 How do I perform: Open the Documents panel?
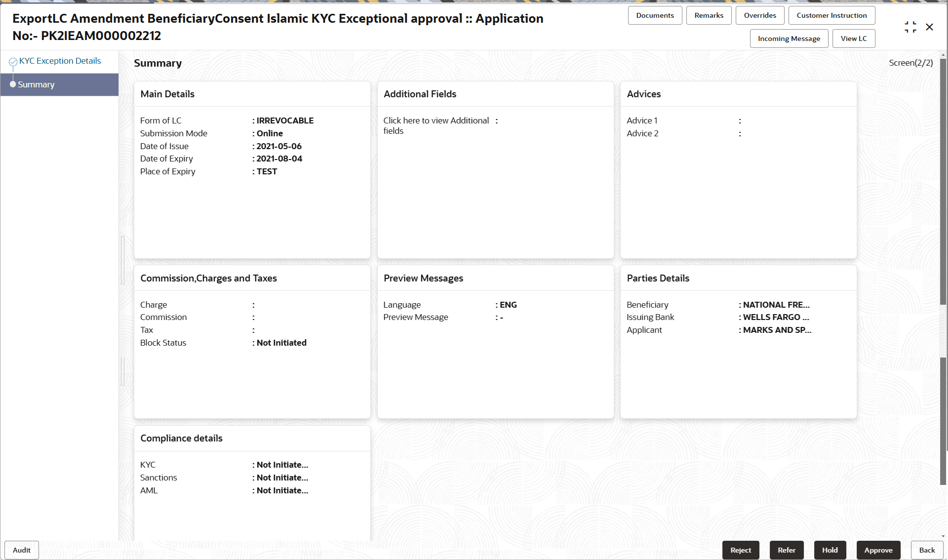pyautogui.click(x=655, y=15)
